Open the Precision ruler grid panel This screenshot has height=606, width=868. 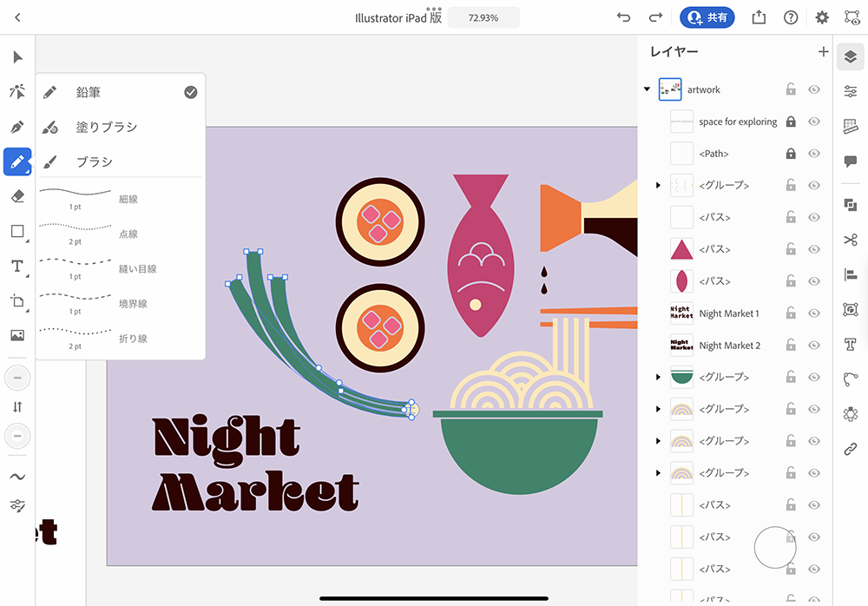point(851,126)
